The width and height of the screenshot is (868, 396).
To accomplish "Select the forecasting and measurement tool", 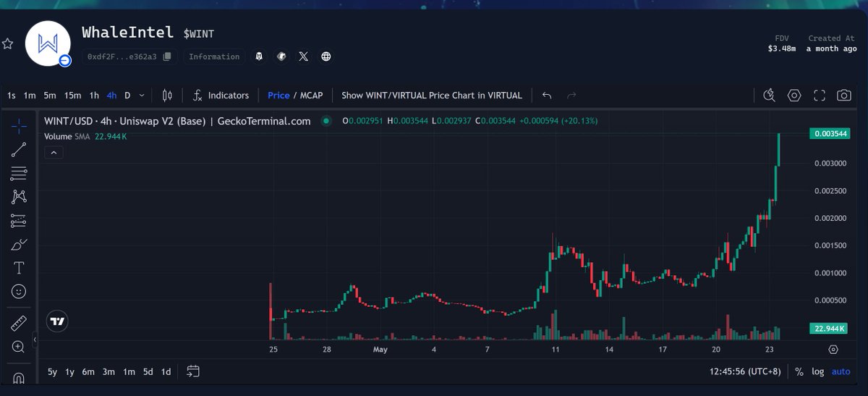I will 19,220.
